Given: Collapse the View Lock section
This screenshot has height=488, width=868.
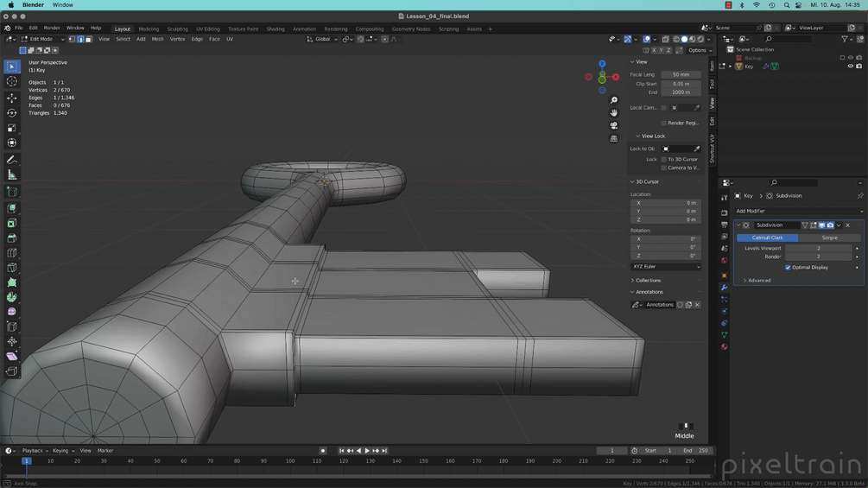Looking at the screenshot, I should (x=650, y=136).
